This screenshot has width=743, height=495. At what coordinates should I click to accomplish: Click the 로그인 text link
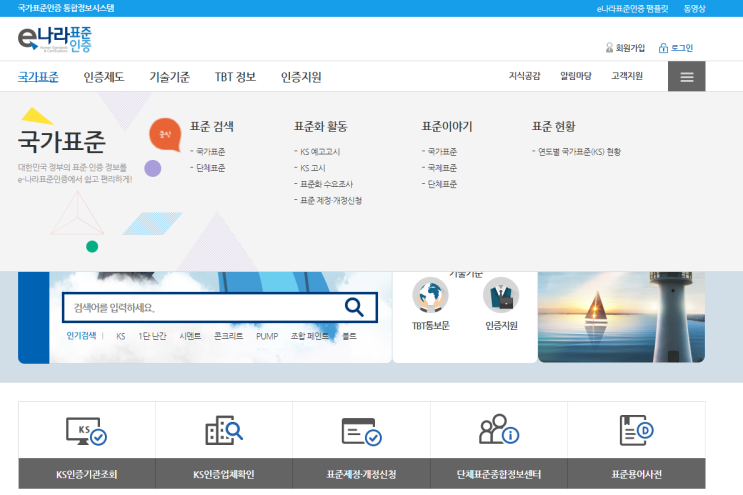pos(682,48)
